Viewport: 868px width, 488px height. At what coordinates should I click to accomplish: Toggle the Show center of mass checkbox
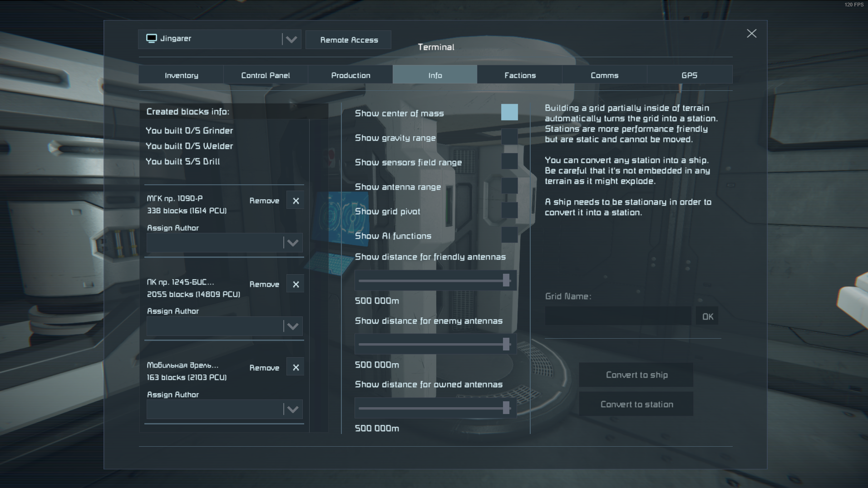coord(509,112)
